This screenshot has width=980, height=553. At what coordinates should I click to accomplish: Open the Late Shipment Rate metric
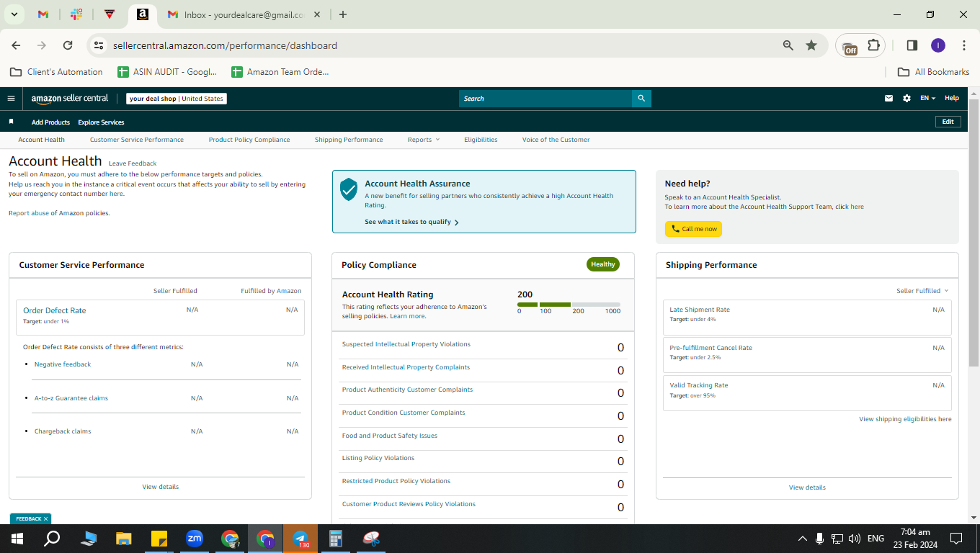[700, 310]
